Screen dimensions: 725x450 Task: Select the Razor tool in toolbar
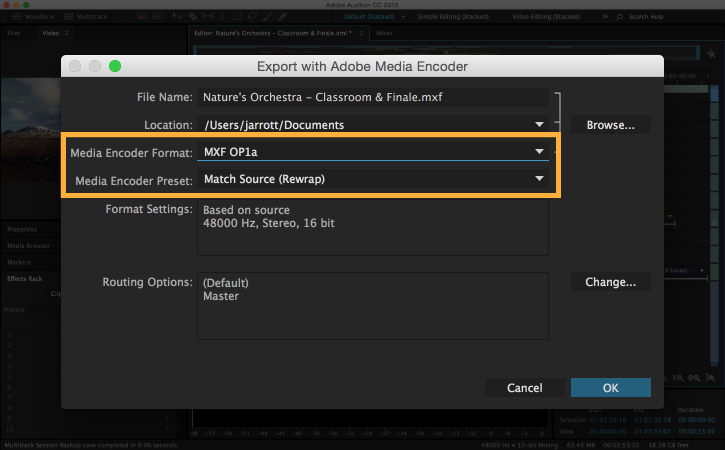pyautogui.click(x=192, y=18)
